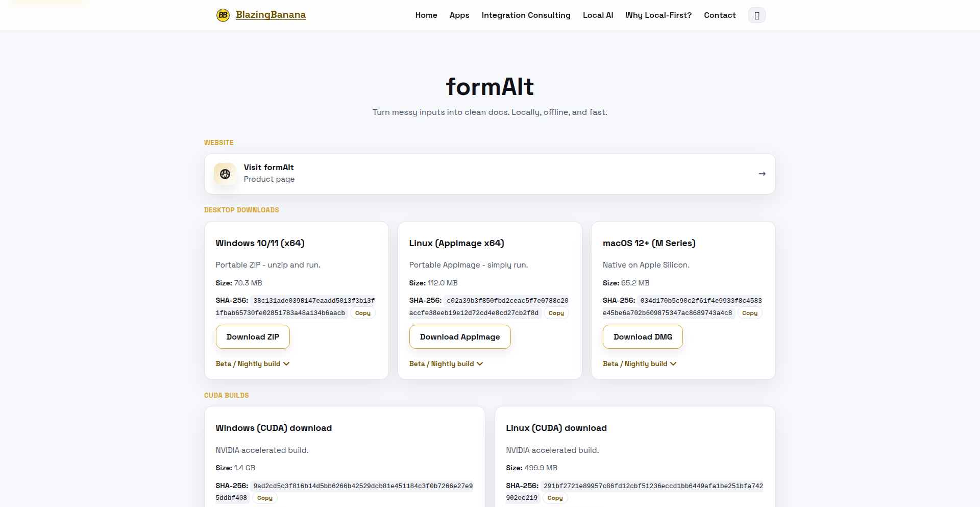The width and height of the screenshot is (980, 507).
Task: Download AppImage for Linux
Action: coord(460,336)
